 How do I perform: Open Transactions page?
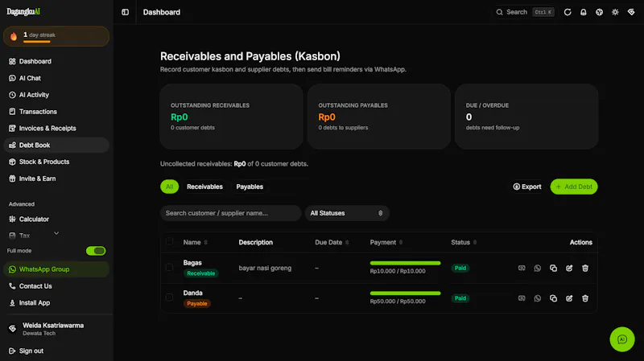pyautogui.click(x=56, y=112)
